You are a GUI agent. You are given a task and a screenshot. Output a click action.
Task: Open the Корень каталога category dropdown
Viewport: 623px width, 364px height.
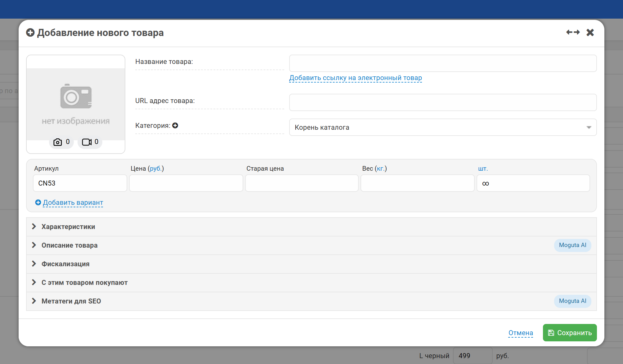click(x=443, y=127)
